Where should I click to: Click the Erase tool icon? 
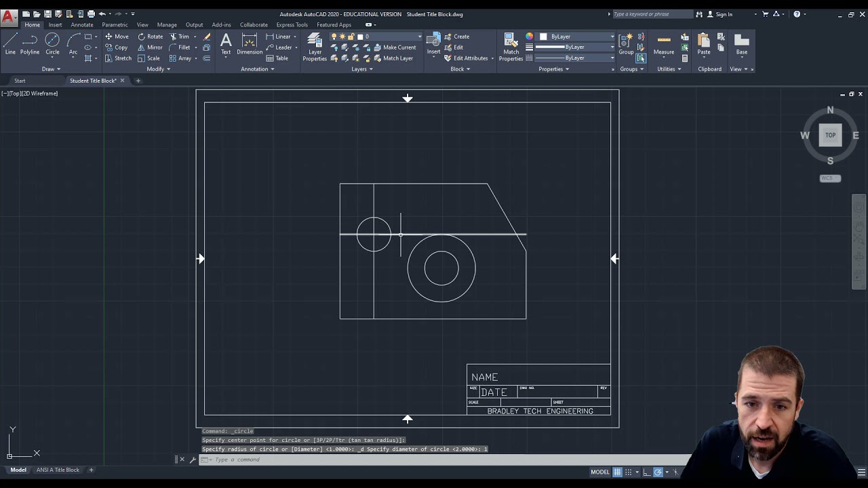[207, 37]
